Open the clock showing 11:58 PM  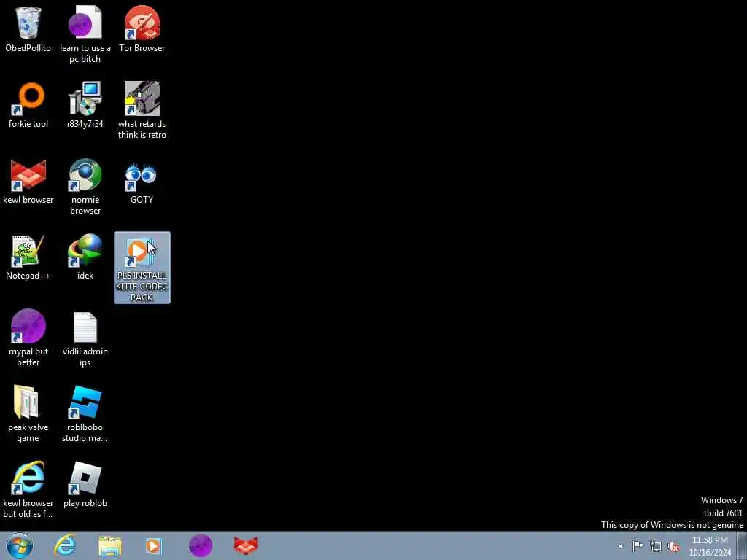tap(710, 546)
